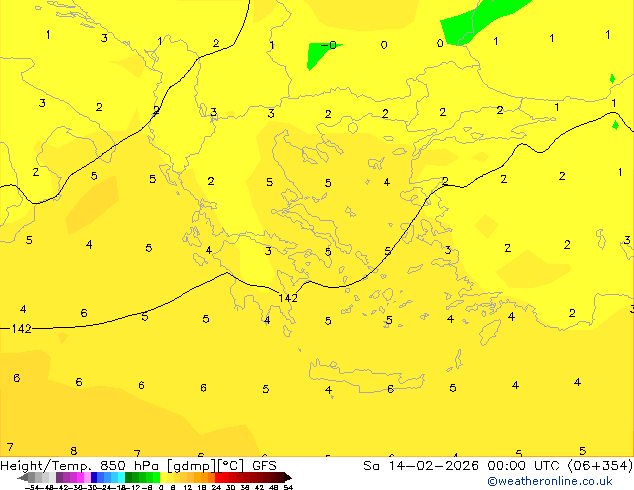Click the '[gdmp]' unit label
Viewport: 634px width, 490px height.
[192, 466]
